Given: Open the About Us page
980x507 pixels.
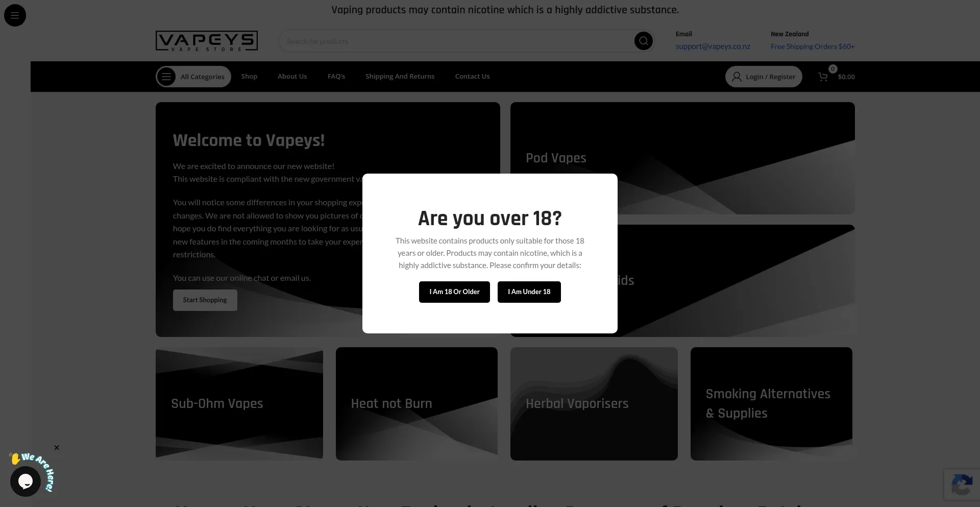Looking at the screenshot, I should (x=292, y=77).
